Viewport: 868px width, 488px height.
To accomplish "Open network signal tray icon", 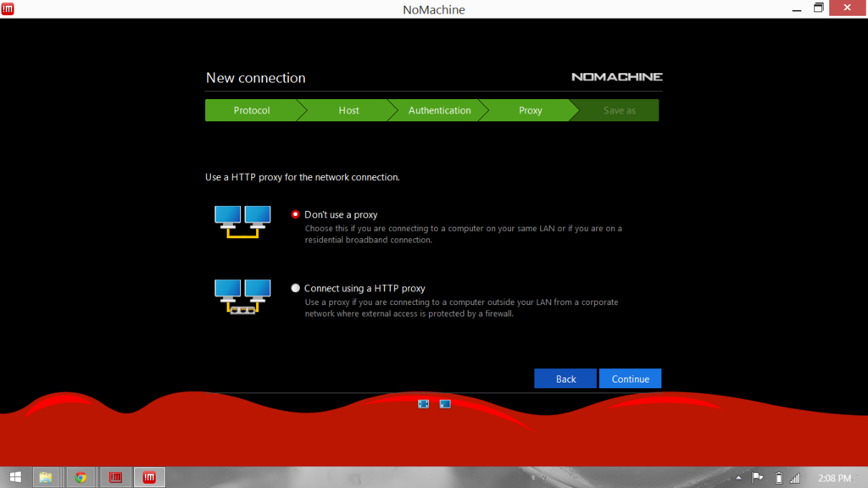I will (x=795, y=478).
